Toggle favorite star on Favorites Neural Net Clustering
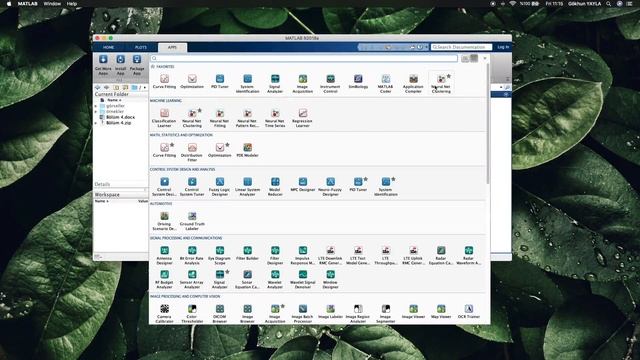 pos(449,76)
